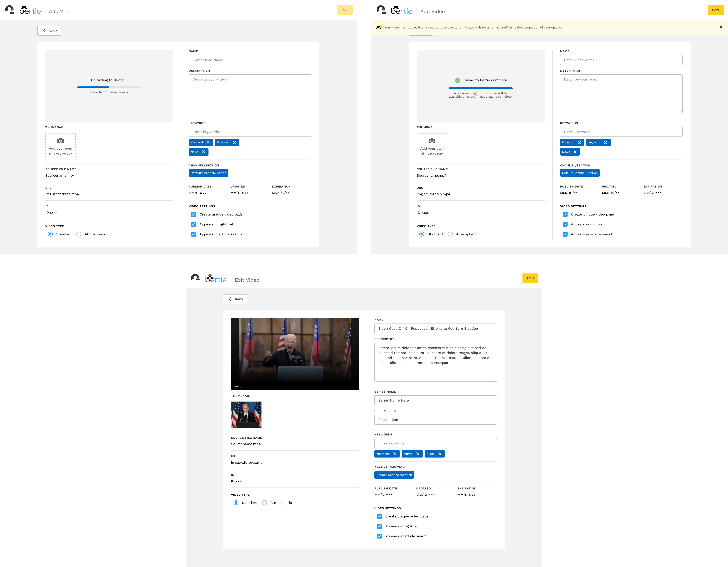Image resolution: width=728 pixels, height=567 pixels.
Task: Toggle Create unique video page in Edit Video screen
Action: (379, 516)
